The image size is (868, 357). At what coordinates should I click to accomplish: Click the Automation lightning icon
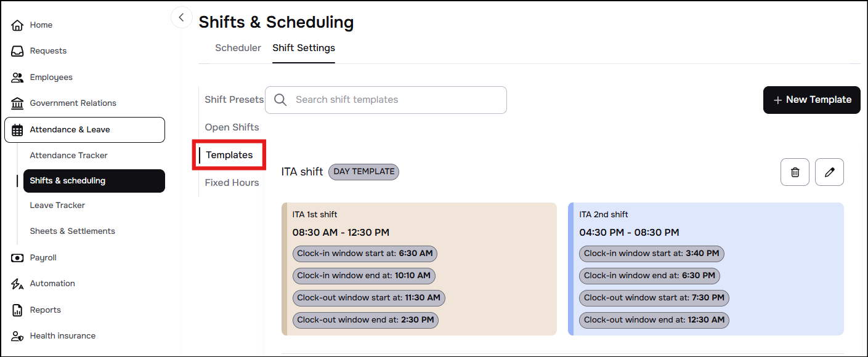click(x=17, y=284)
